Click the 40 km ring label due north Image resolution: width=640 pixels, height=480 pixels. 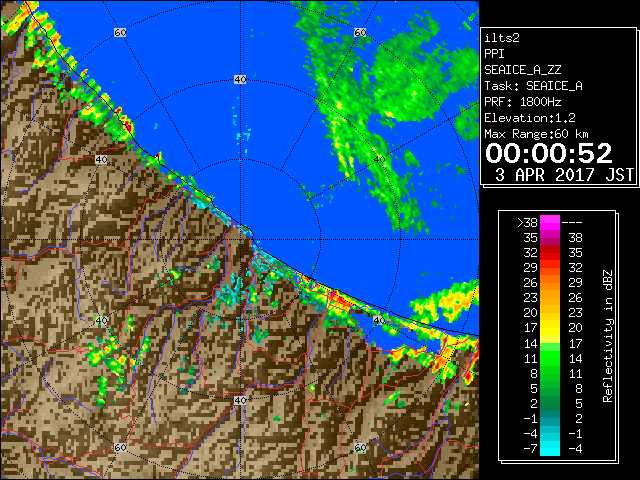click(x=240, y=80)
